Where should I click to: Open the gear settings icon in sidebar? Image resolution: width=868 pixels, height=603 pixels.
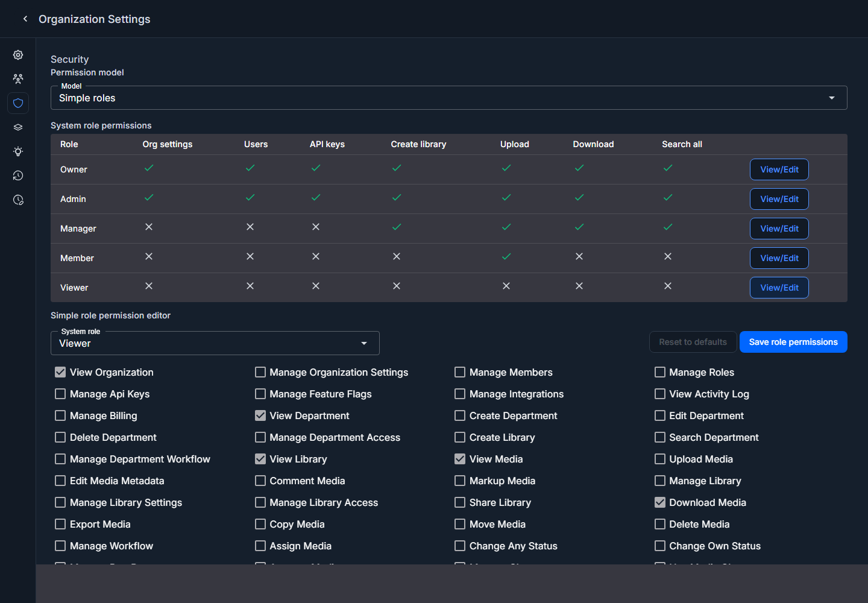(18, 55)
